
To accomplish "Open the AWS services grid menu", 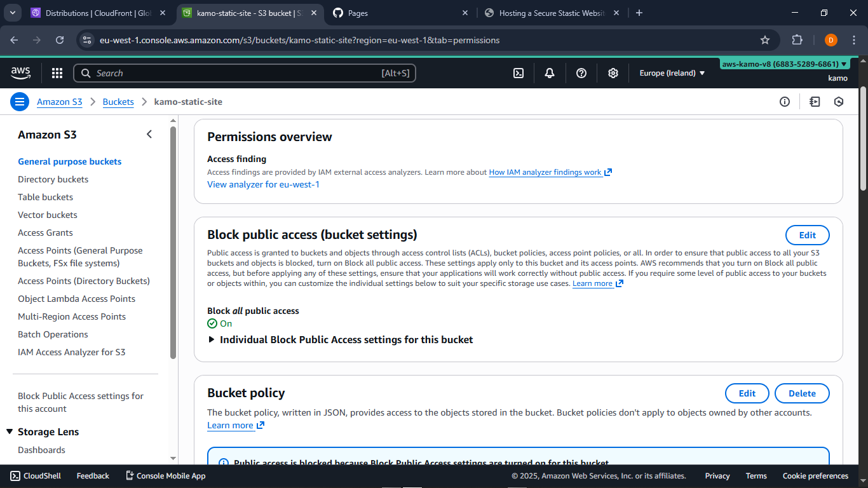I will [x=57, y=73].
